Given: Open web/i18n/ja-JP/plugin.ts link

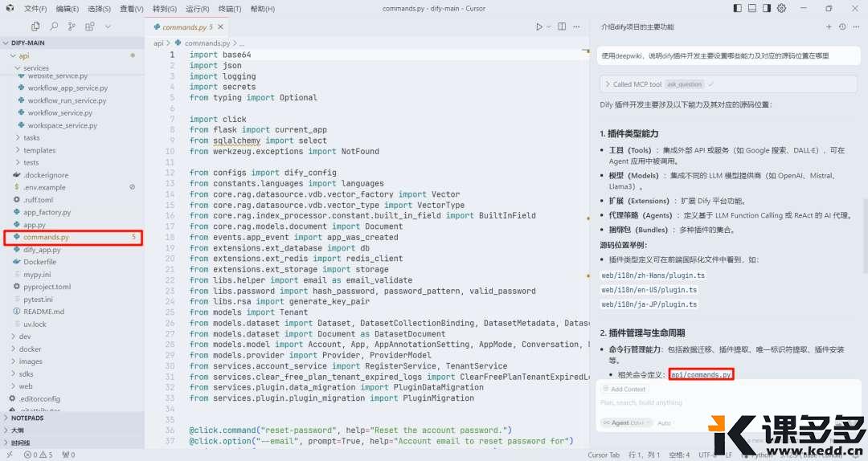Looking at the screenshot, I should coord(649,304).
